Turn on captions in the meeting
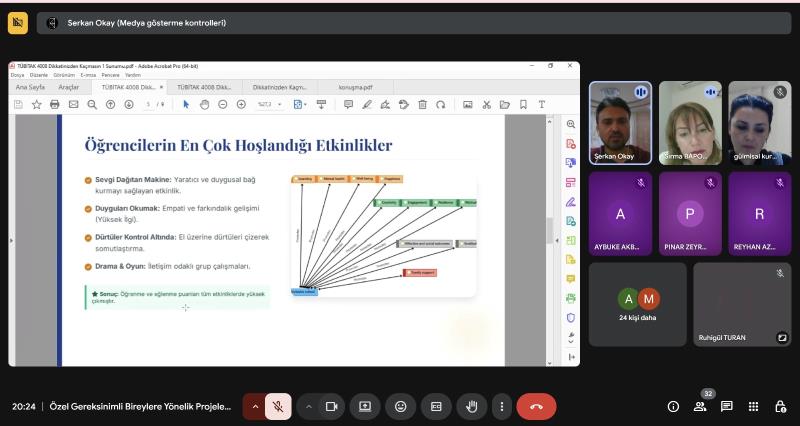The width and height of the screenshot is (800, 426). point(436,406)
